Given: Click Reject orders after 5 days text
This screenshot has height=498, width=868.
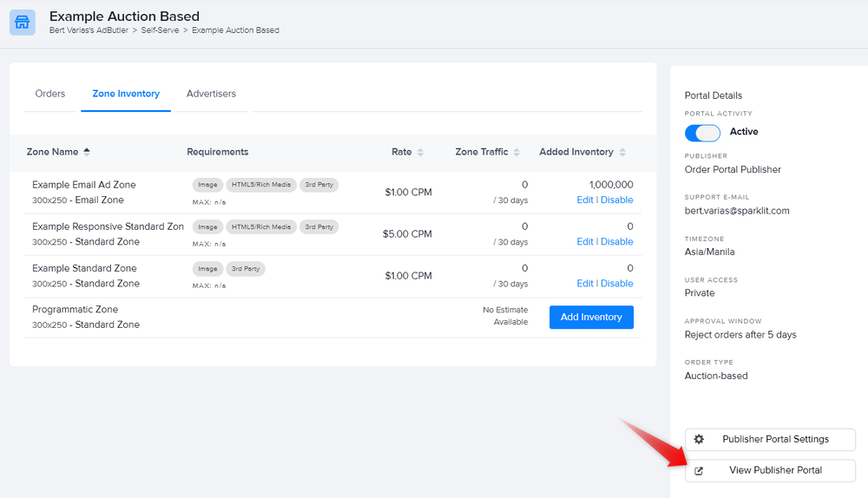Looking at the screenshot, I should click(x=740, y=335).
